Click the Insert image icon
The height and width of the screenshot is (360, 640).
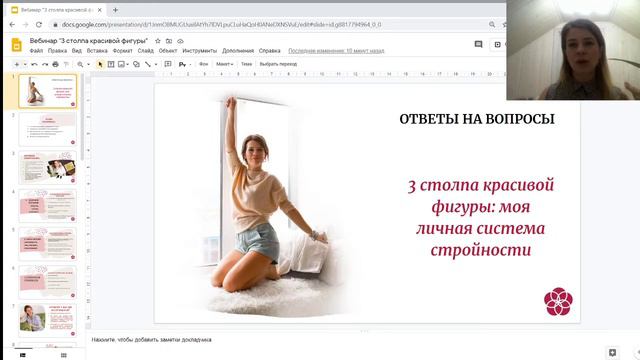(121, 64)
